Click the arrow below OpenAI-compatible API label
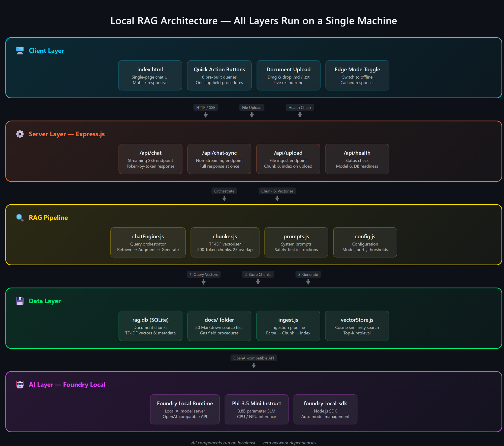This screenshot has height=446, width=504. coord(254,366)
